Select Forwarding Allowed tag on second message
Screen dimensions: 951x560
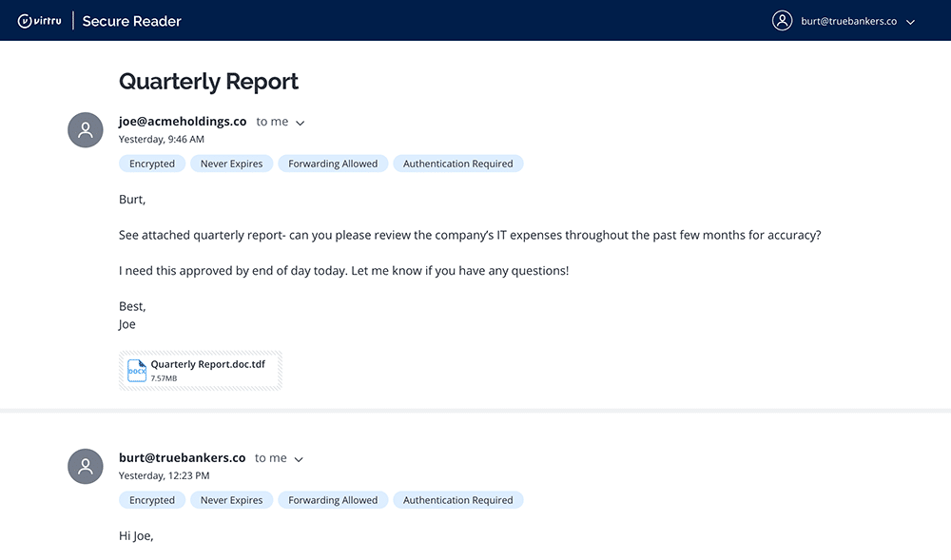click(333, 500)
